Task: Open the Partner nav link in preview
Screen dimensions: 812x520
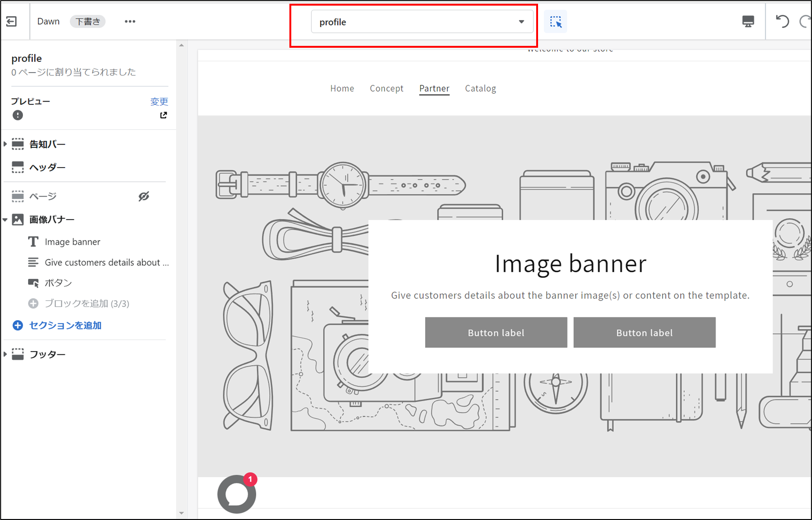Action: [434, 88]
